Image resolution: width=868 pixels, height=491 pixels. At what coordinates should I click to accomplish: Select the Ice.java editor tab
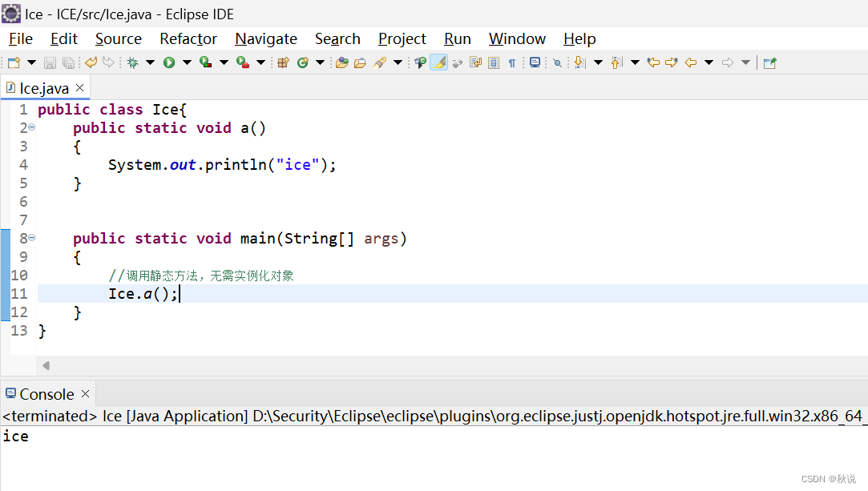(x=44, y=88)
